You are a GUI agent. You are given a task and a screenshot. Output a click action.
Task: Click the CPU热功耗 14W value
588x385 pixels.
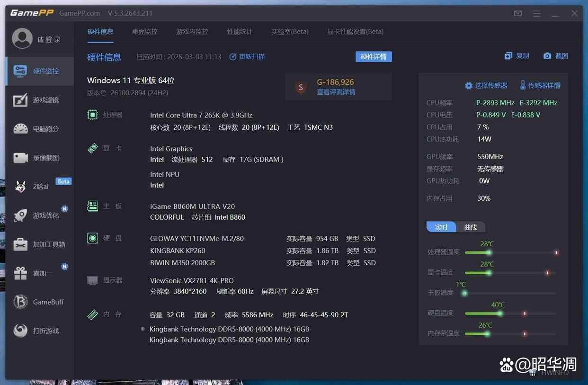(484, 139)
